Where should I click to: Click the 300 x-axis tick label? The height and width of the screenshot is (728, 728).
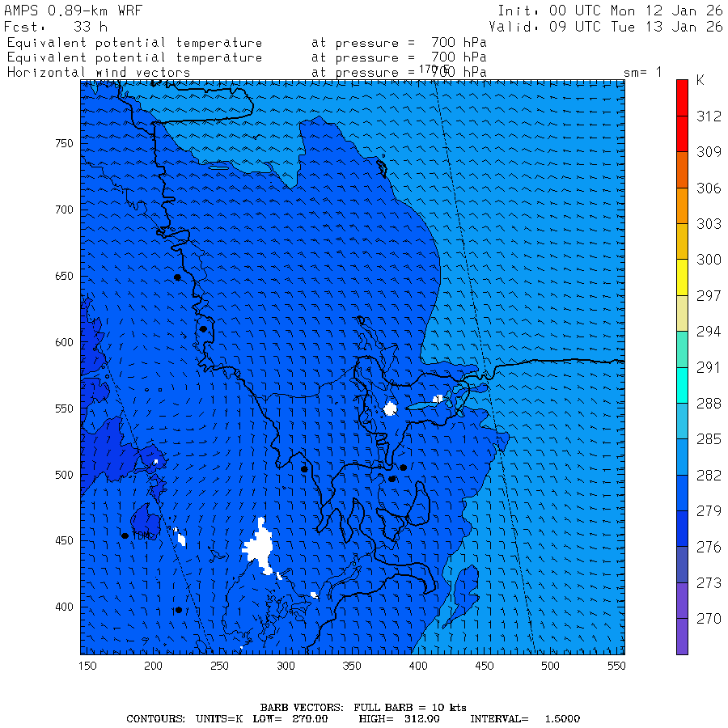tap(286, 666)
